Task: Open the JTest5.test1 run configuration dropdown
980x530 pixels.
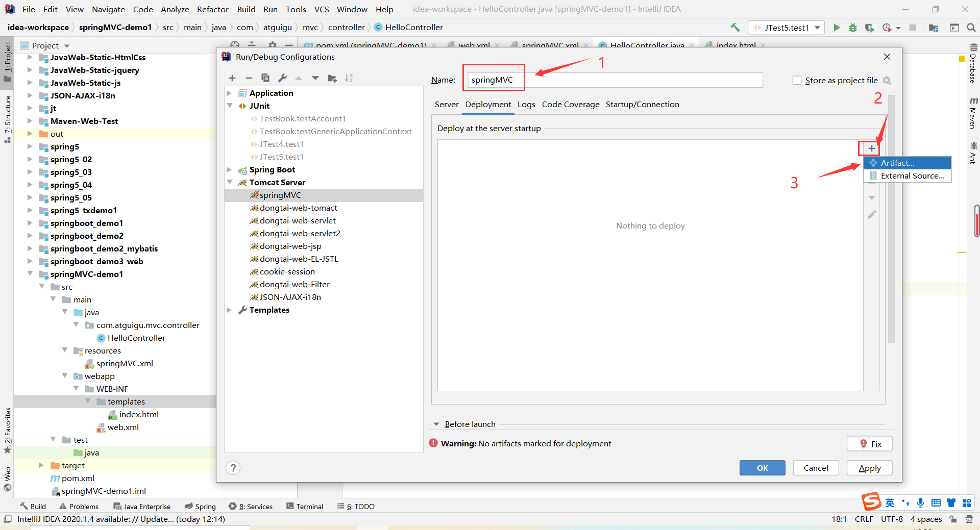Action: (787, 28)
